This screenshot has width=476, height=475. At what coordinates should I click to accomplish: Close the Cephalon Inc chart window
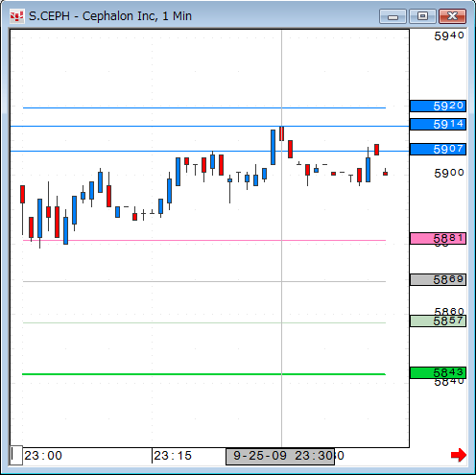452,16
